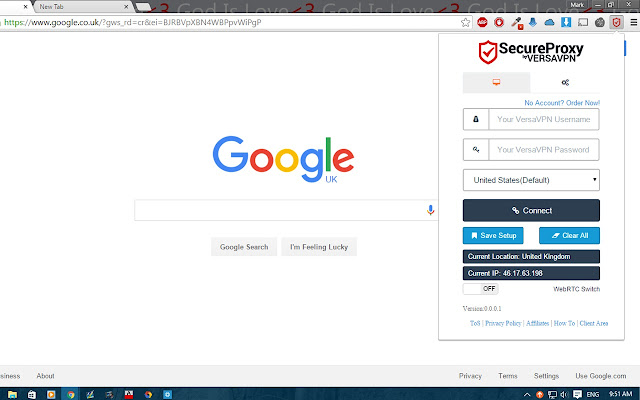The image size is (640, 400).
Task: Open the blue gear taskbar app
Action: [x=167, y=394]
